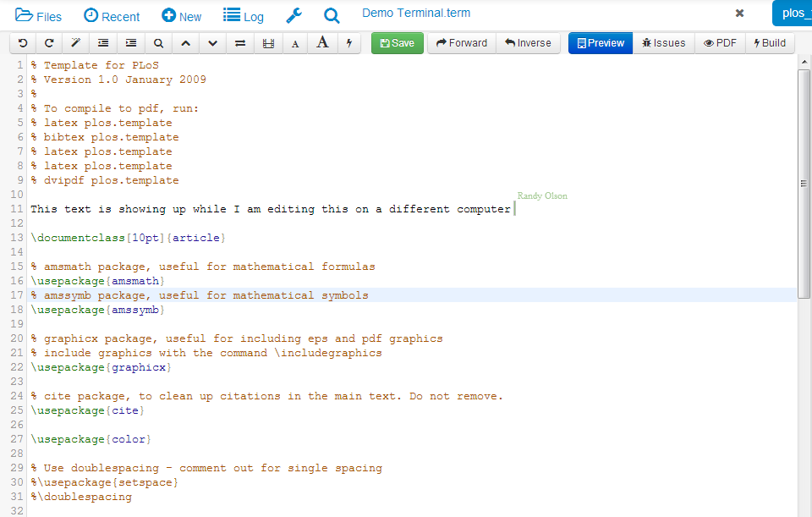This screenshot has width=812, height=517.
Task: Click the swap arrows replace icon
Action: 240,43
